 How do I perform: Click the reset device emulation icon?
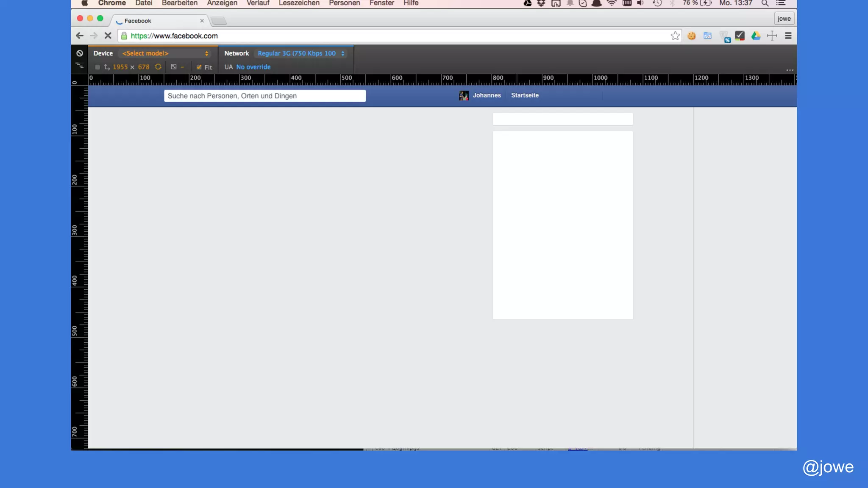point(80,53)
